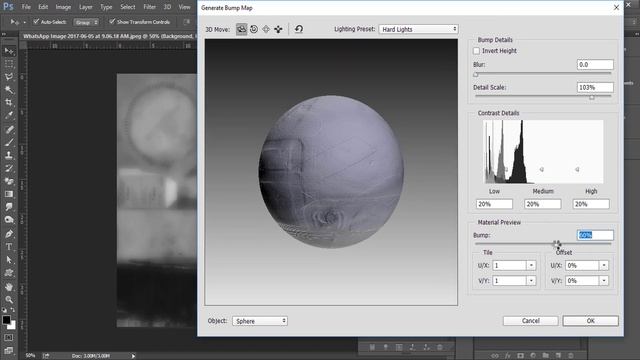Open the Offset U/X dropdown arrow

pos(604,265)
